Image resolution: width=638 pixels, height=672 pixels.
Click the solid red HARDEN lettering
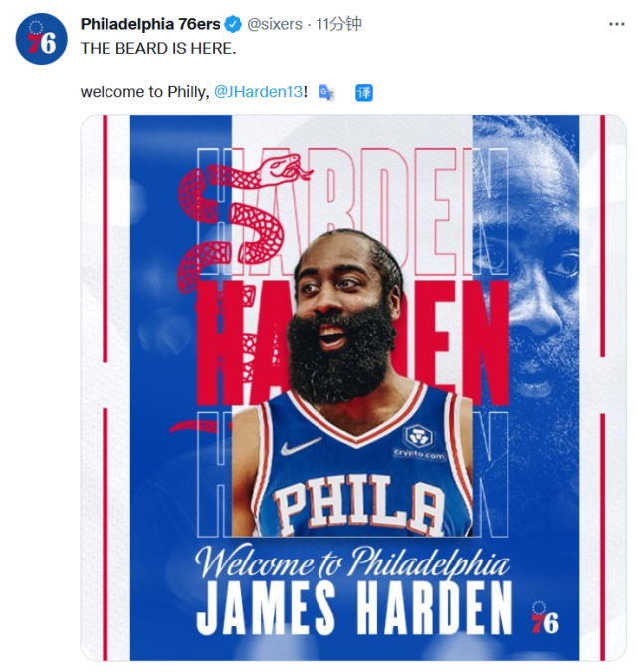coord(352,342)
